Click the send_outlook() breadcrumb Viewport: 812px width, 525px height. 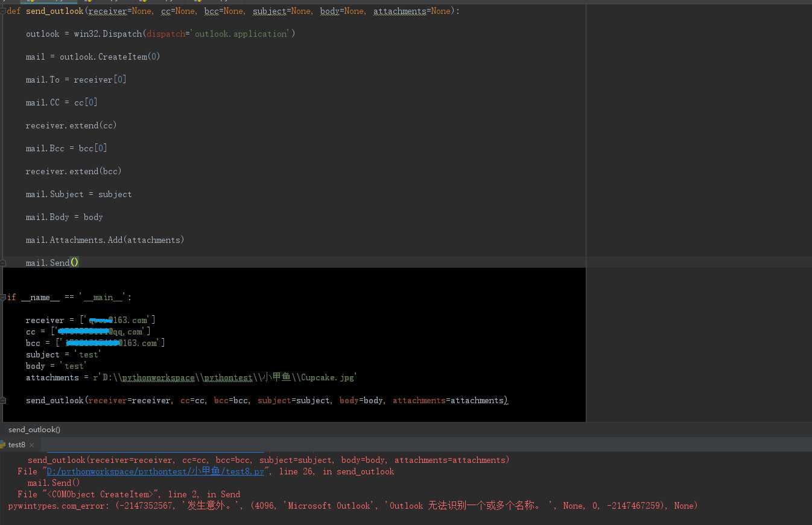pos(34,430)
